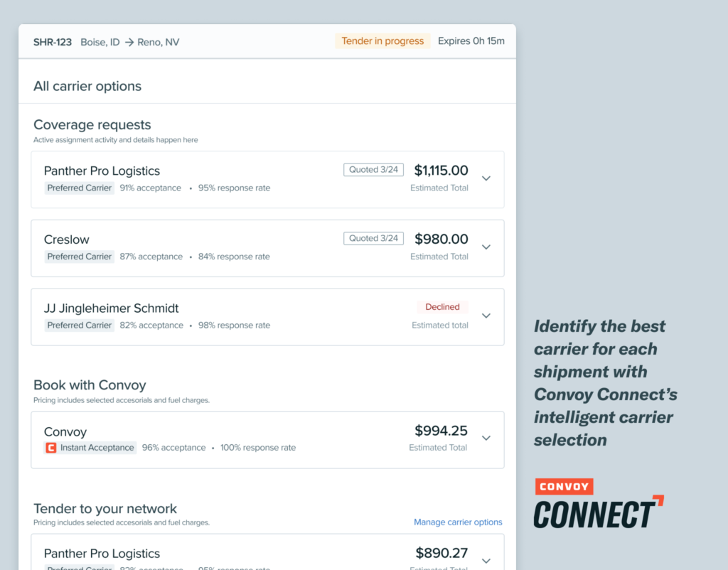Click Preferred Carrier tag under JJ Jingleheimer Schmidt
Image resolution: width=728 pixels, height=570 pixels.
point(80,326)
